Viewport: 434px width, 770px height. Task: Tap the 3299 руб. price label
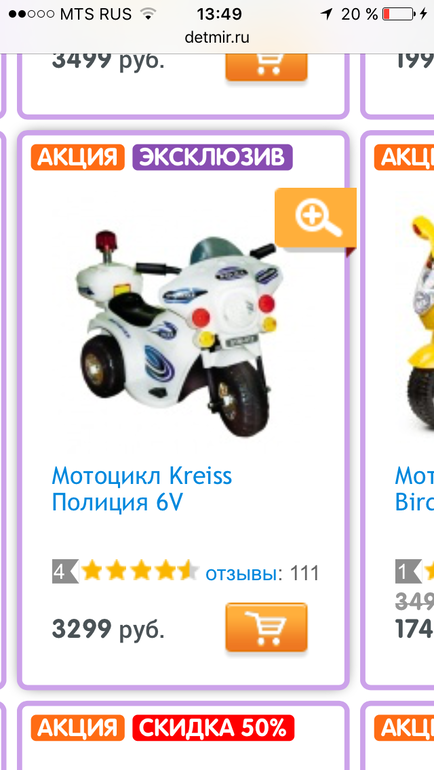click(x=108, y=629)
